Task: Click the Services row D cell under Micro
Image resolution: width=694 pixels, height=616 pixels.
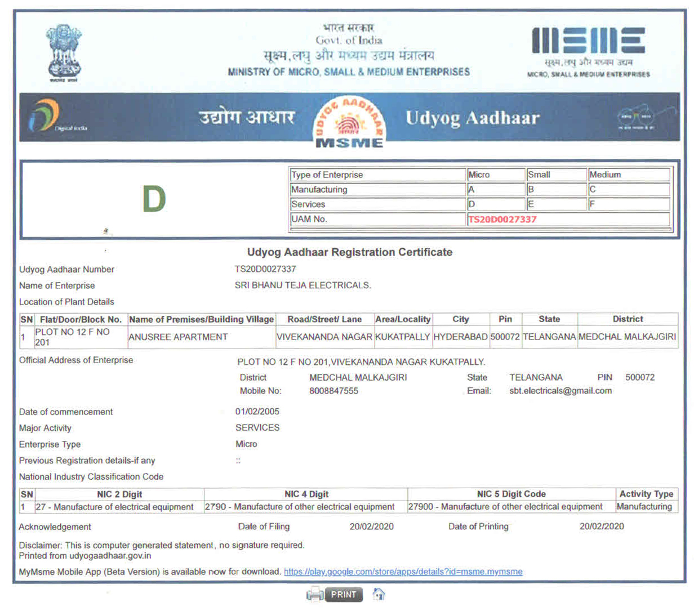Action: (495, 204)
